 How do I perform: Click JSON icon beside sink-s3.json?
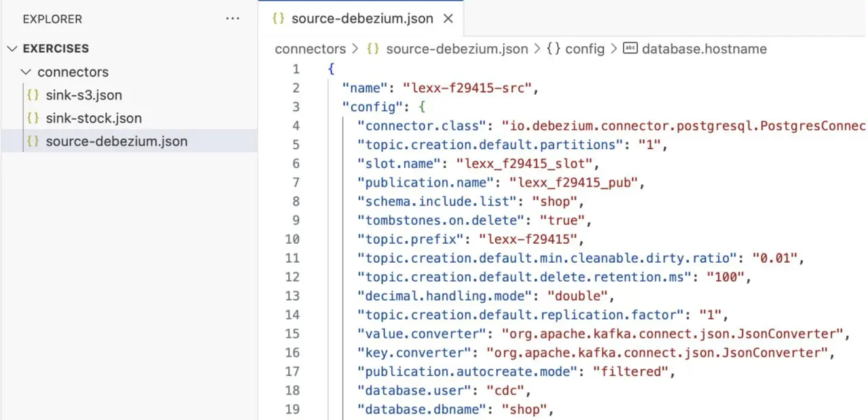coord(33,95)
